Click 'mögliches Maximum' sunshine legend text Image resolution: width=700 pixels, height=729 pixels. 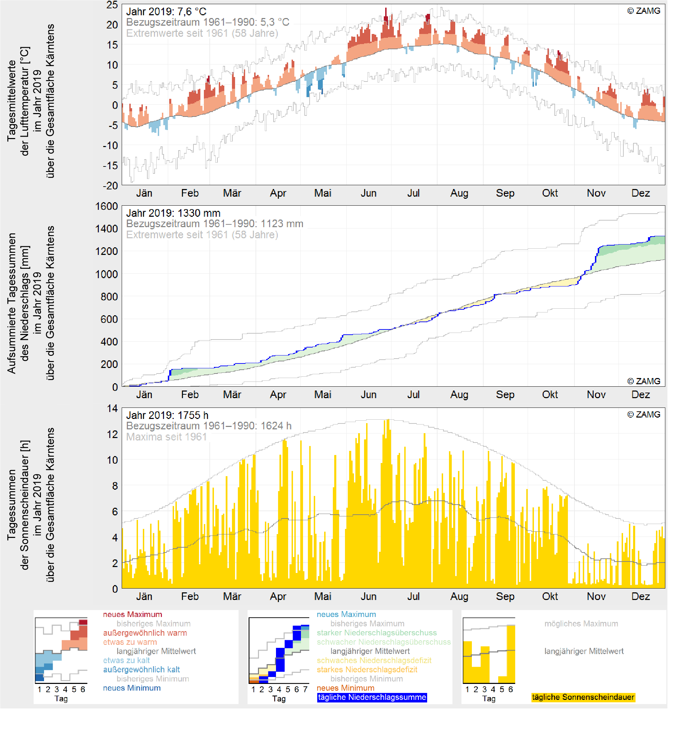[581, 624]
